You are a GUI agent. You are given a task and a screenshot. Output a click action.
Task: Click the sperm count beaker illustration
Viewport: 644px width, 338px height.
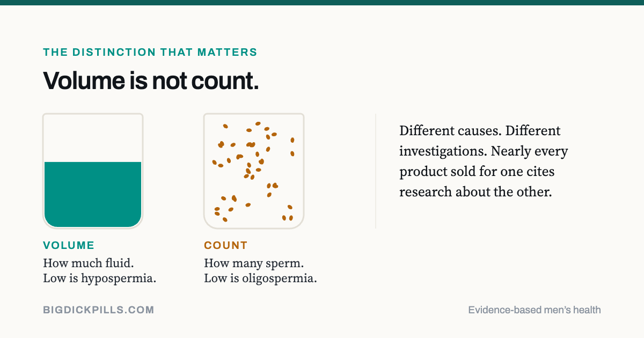(254, 171)
